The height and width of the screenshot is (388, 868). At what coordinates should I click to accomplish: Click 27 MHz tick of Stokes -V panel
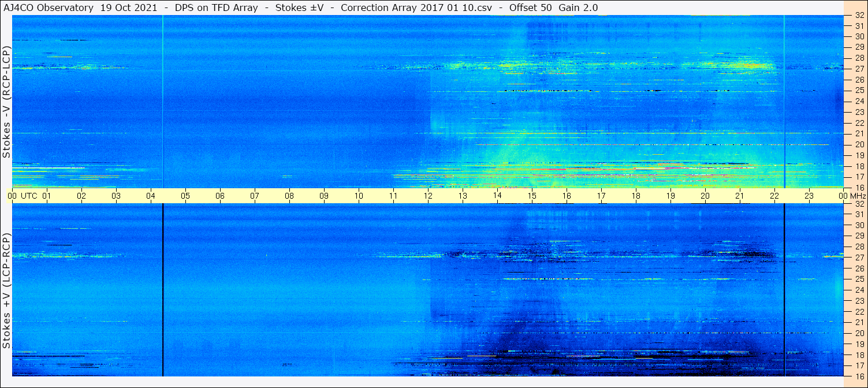(x=859, y=69)
